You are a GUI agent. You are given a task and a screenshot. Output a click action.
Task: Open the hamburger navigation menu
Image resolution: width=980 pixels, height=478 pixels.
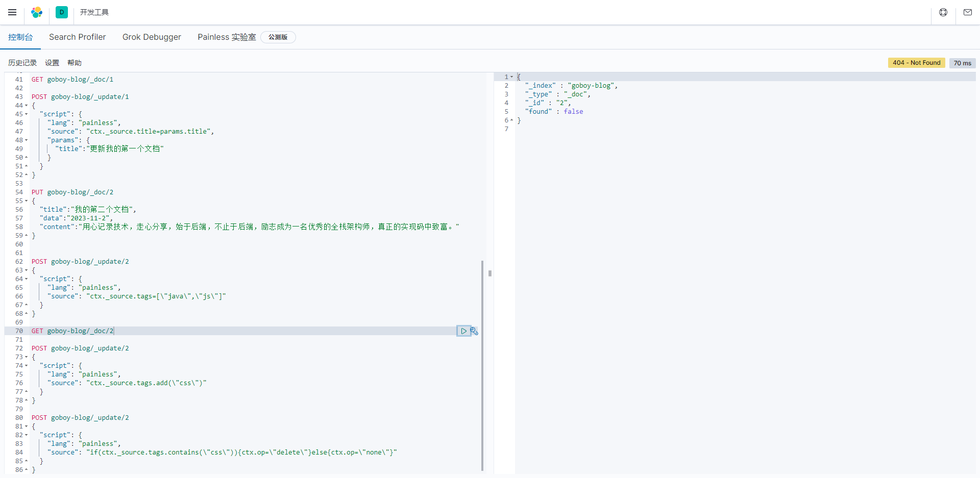(12, 12)
